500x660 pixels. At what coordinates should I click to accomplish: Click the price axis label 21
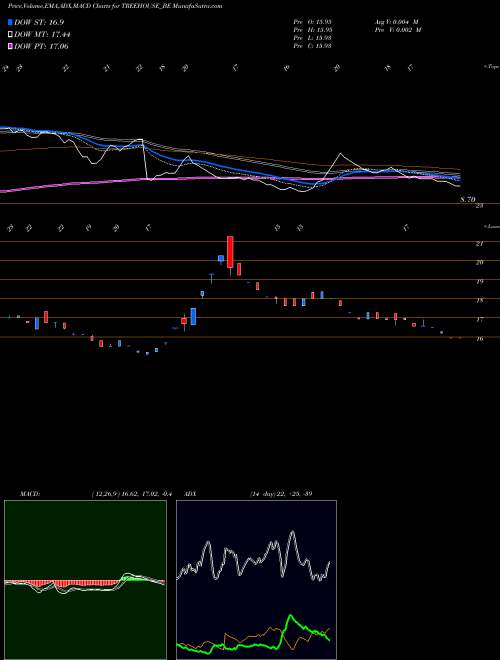[x=479, y=243]
